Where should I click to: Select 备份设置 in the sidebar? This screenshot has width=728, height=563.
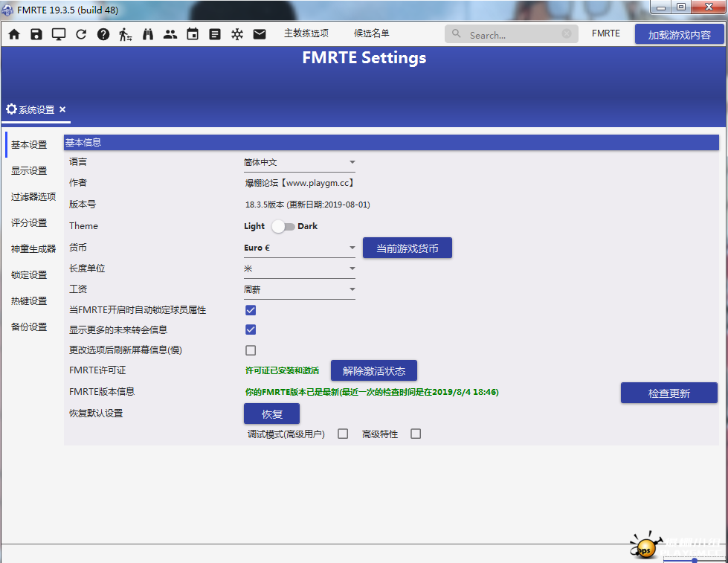coord(29,327)
